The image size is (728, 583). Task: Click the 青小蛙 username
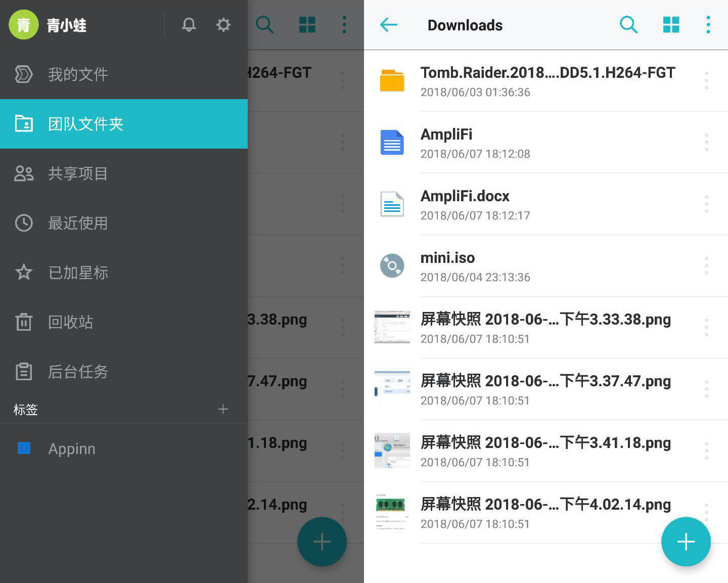67,25
